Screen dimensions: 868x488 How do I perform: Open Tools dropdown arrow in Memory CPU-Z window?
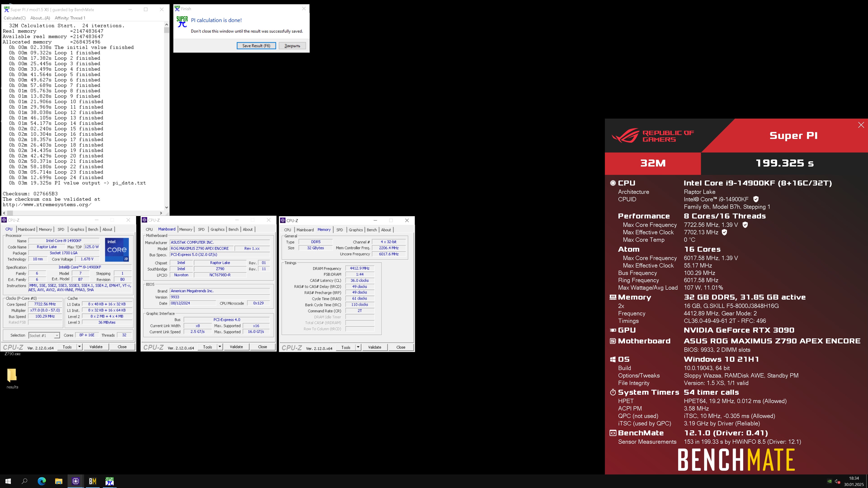358,347
